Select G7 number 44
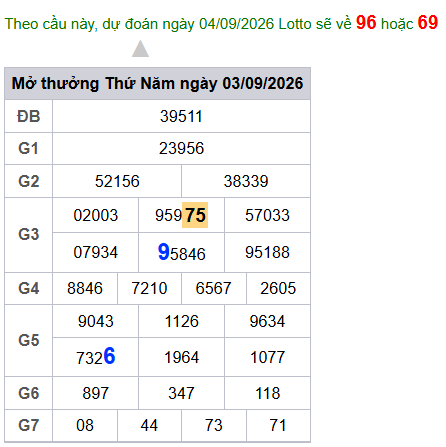 149,426
